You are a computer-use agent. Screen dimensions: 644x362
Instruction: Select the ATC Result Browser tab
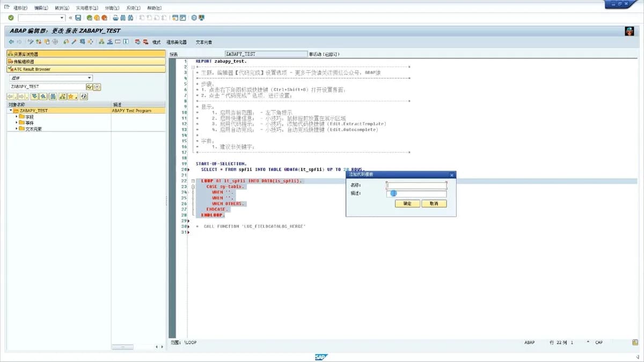(86, 69)
